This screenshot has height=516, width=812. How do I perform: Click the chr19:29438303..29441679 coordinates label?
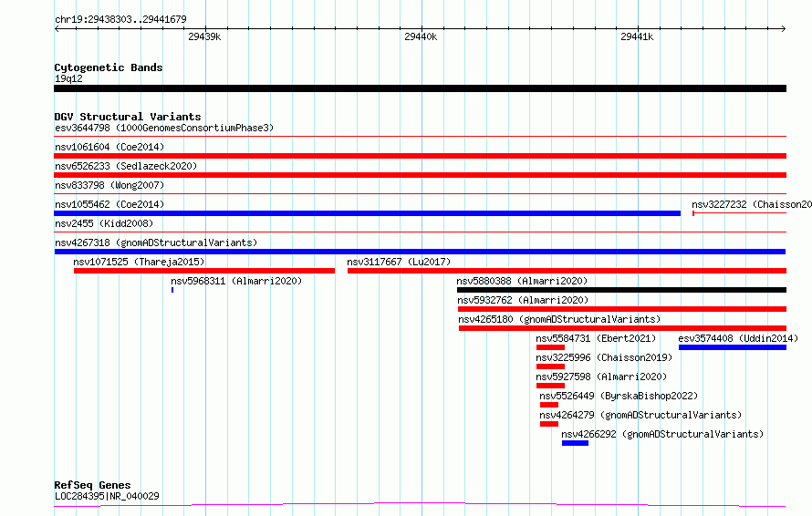coord(120,19)
